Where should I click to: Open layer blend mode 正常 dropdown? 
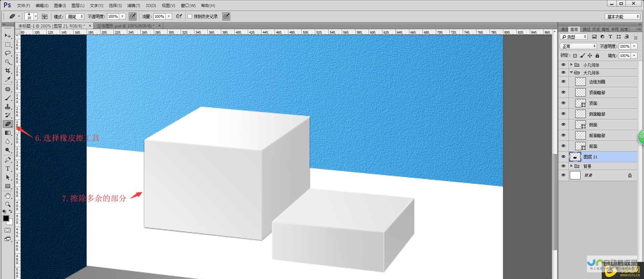(x=578, y=46)
